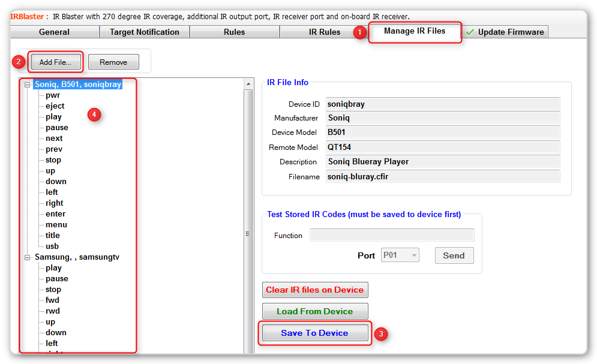Screen dimensions: 597x364
Task: Click the Load From Device button
Action: [314, 311]
